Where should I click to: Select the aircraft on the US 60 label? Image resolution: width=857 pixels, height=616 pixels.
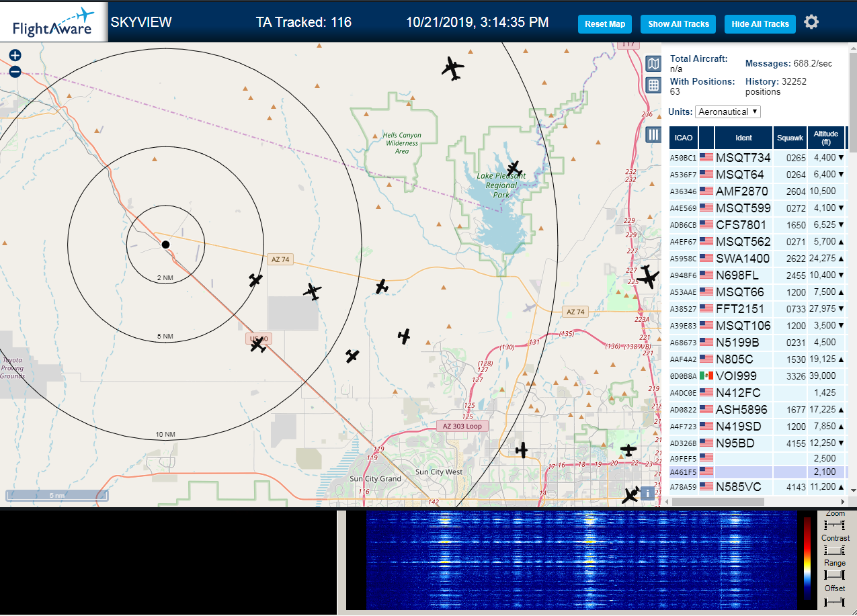pos(257,345)
